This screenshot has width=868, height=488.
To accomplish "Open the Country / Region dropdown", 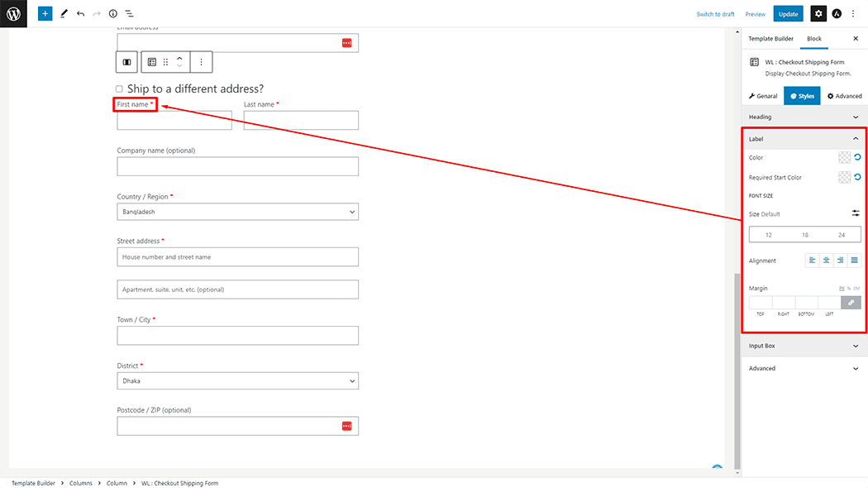I will pos(237,212).
